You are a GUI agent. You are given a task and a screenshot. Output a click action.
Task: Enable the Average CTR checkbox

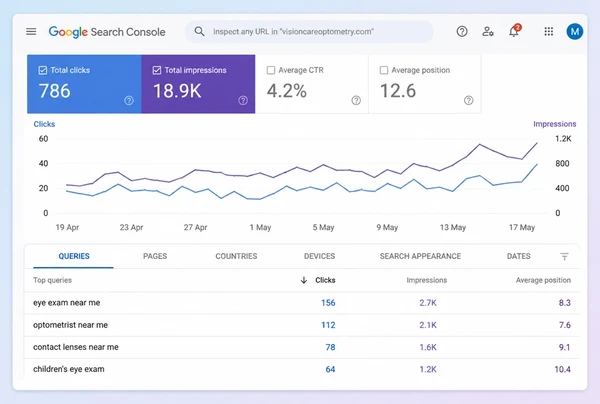point(271,70)
